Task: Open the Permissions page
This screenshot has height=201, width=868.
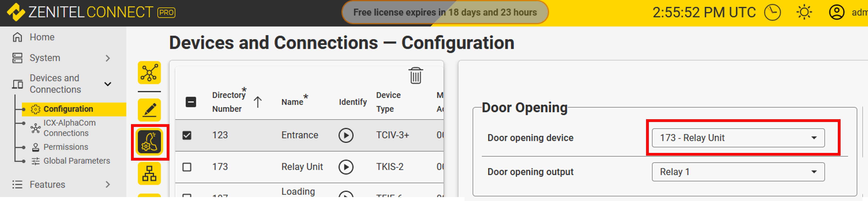Action: point(66,147)
